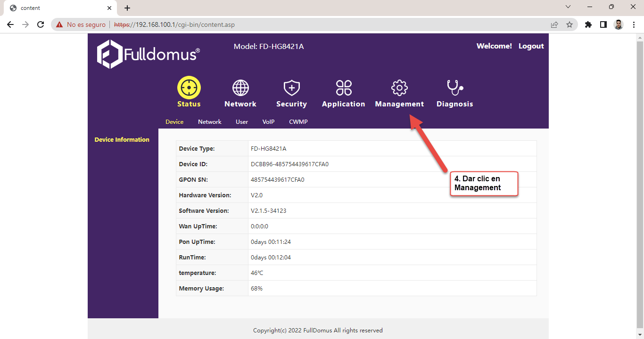
Task: Open a new browser tab
Action: click(127, 8)
